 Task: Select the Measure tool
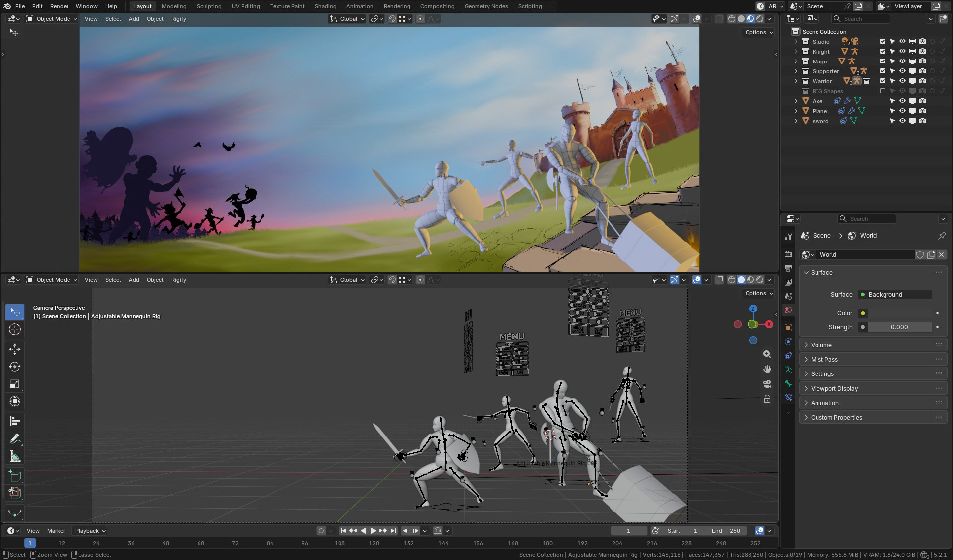tap(14, 456)
